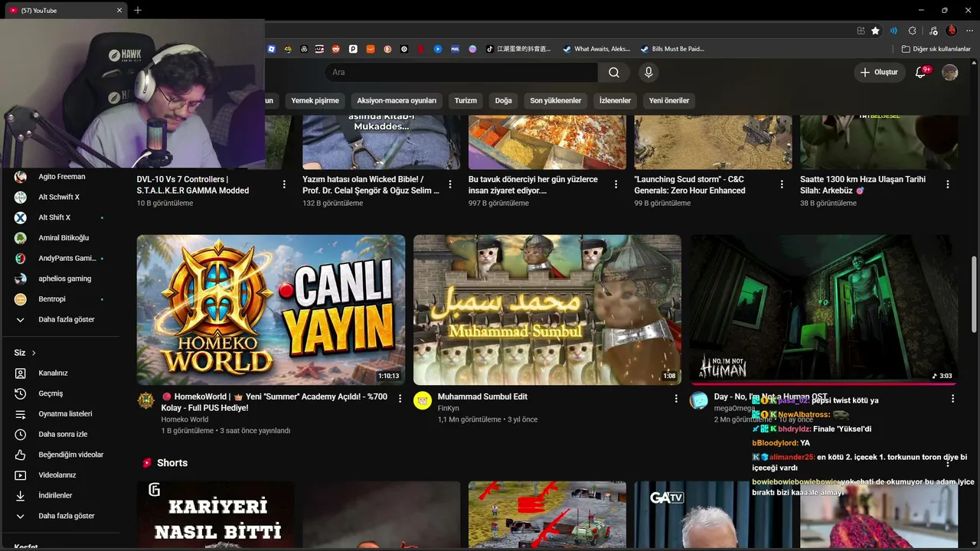Open the TikTok bookmark
Image resolution: width=980 pixels, height=551 pixels.
click(520, 49)
